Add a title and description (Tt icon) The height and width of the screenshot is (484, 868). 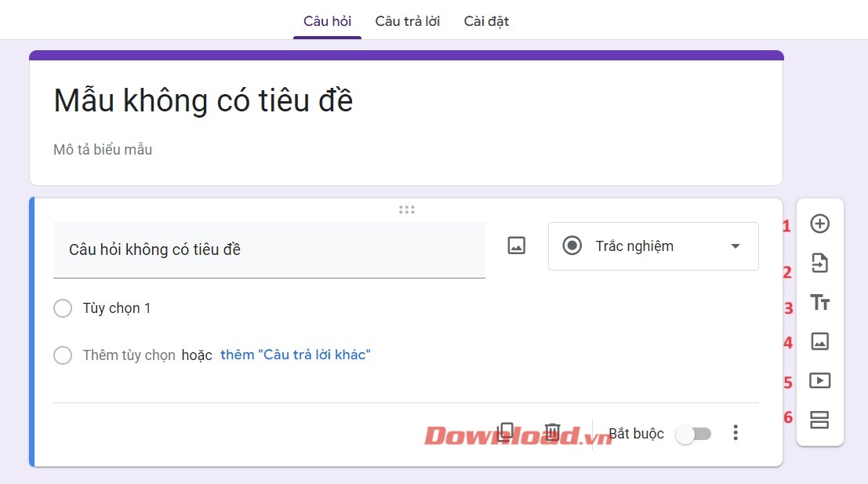click(x=819, y=302)
